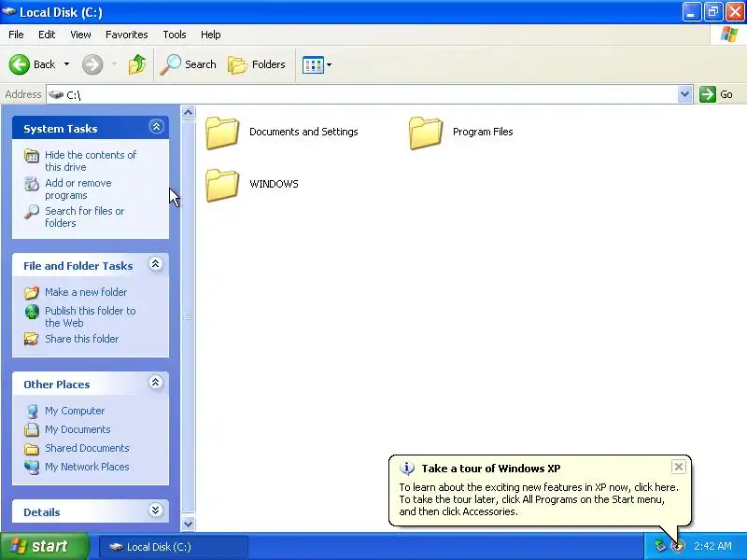
Task: Select the Program Files folder icon
Action: (x=426, y=133)
